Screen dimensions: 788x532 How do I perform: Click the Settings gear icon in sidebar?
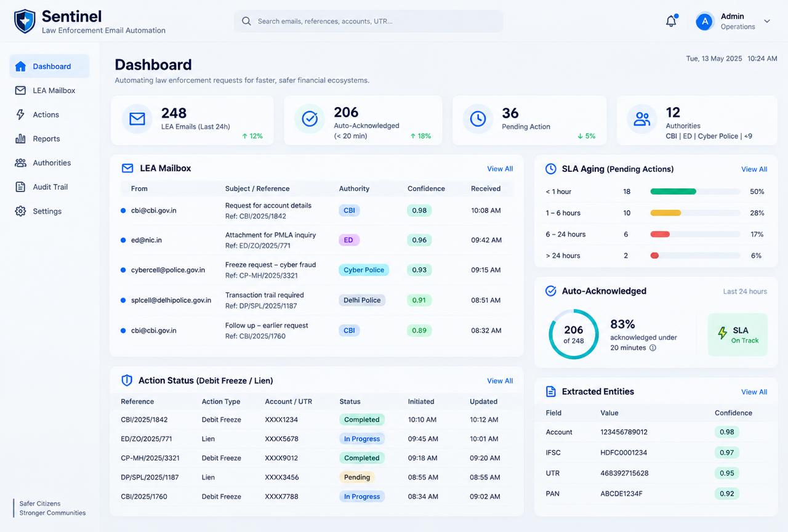point(20,211)
